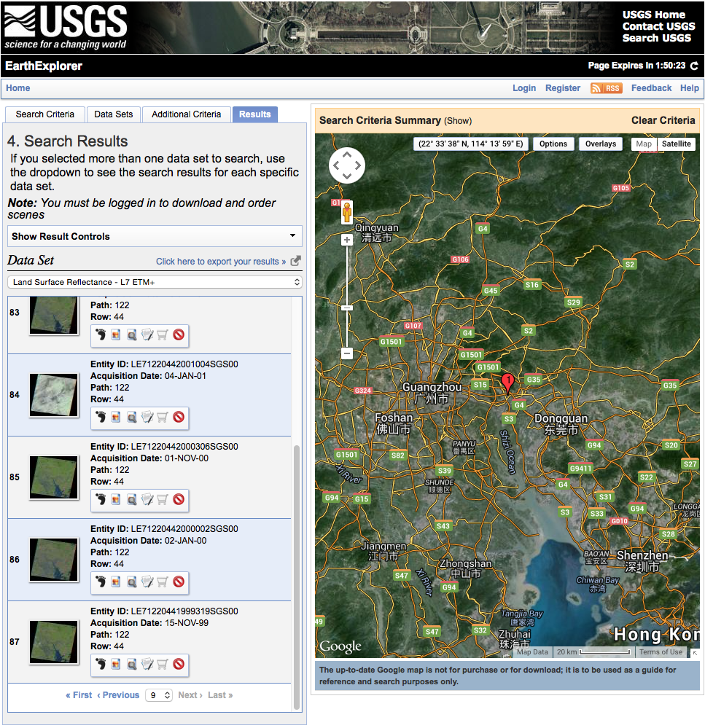Screen dimensions: 705x728
Task: Open USGS Home link
Action: (x=653, y=15)
